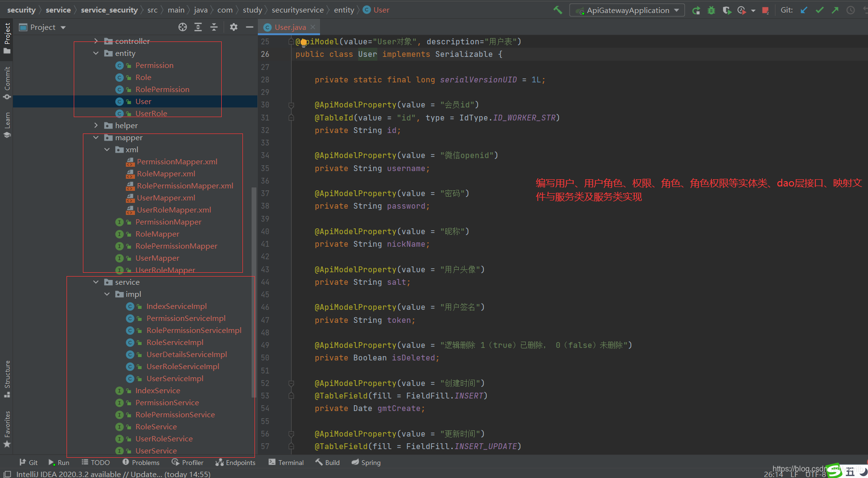
Task: Collapse the mapper folder
Action: pos(96,137)
